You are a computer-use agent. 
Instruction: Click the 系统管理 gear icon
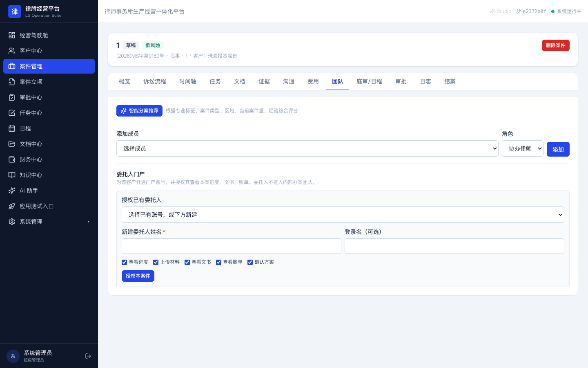point(12,222)
